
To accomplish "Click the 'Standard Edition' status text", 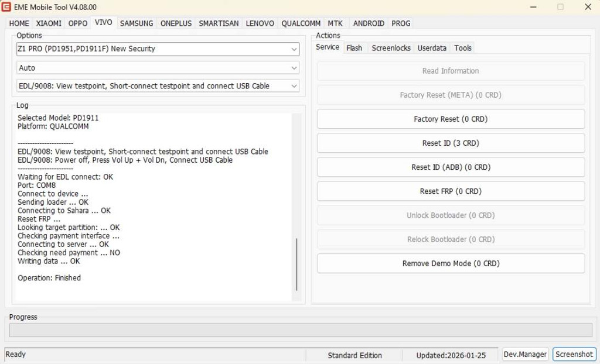I will 354,356.
